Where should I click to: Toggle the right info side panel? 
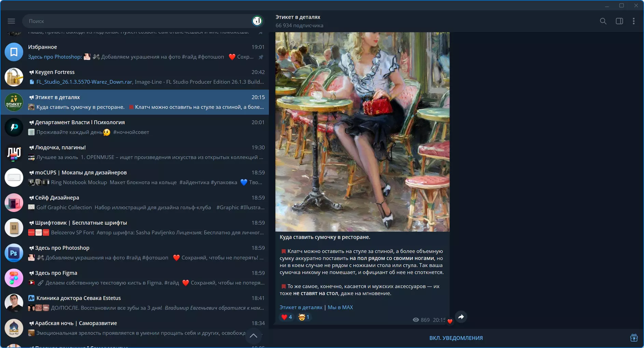(619, 21)
